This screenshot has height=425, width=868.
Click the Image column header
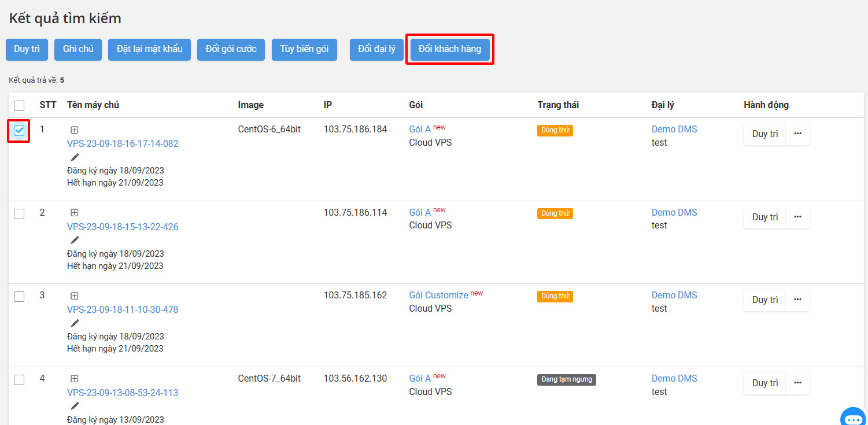pos(251,105)
